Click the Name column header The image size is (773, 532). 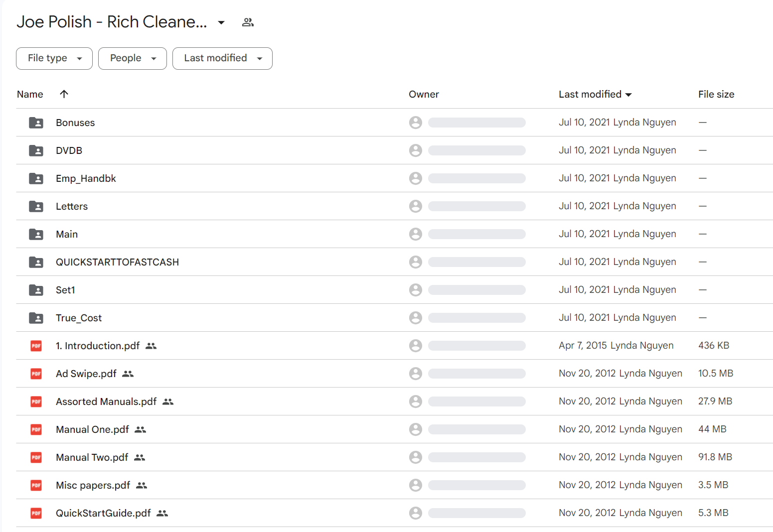30,94
